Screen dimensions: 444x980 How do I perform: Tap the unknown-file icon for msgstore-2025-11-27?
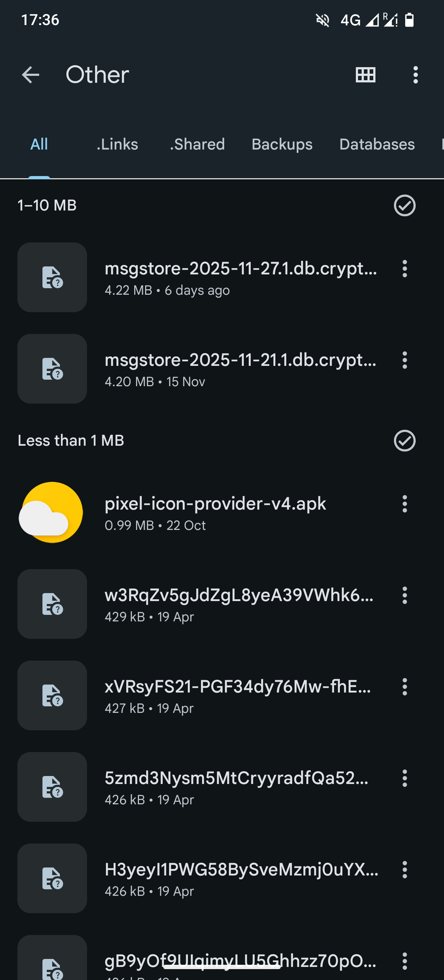coord(52,277)
